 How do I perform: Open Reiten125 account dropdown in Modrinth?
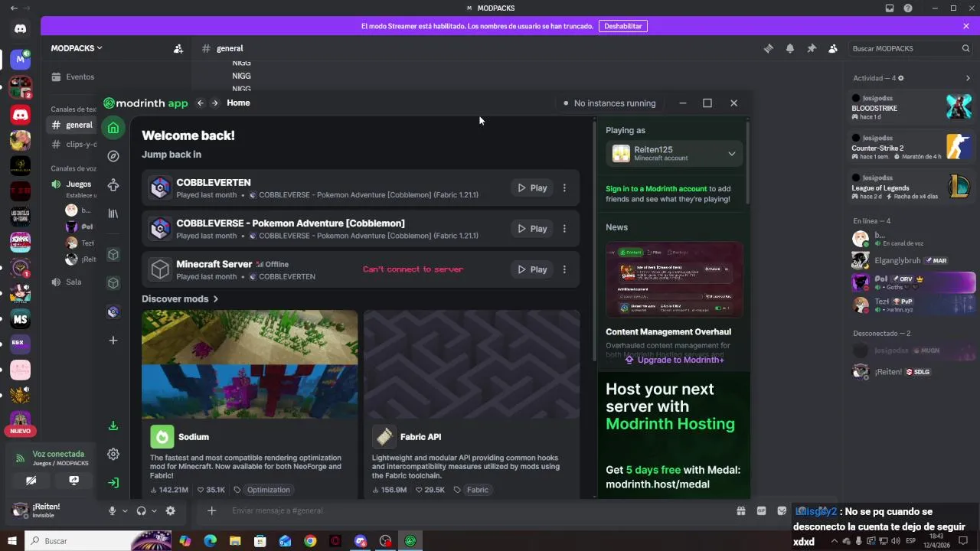pos(674,154)
